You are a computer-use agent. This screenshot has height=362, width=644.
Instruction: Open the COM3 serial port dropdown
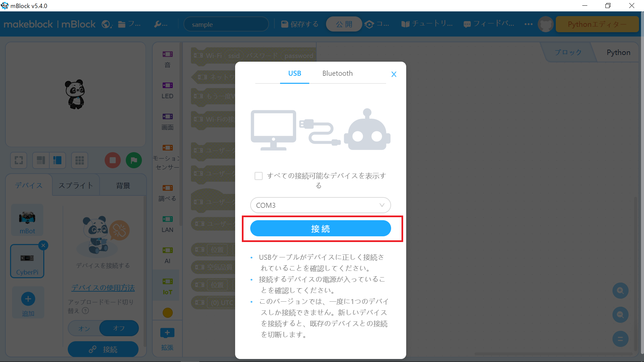point(320,205)
